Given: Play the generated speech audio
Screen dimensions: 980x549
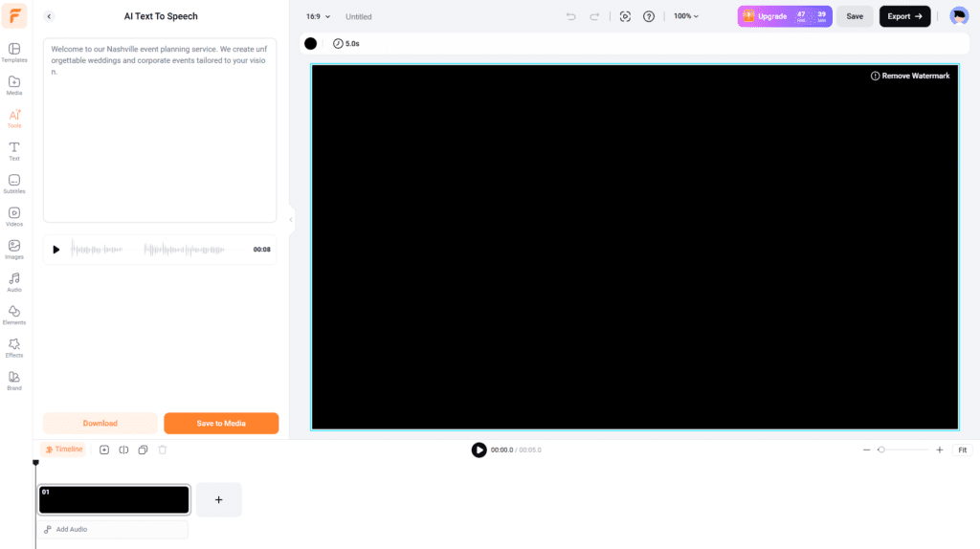Looking at the screenshot, I should click(x=56, y=250).
